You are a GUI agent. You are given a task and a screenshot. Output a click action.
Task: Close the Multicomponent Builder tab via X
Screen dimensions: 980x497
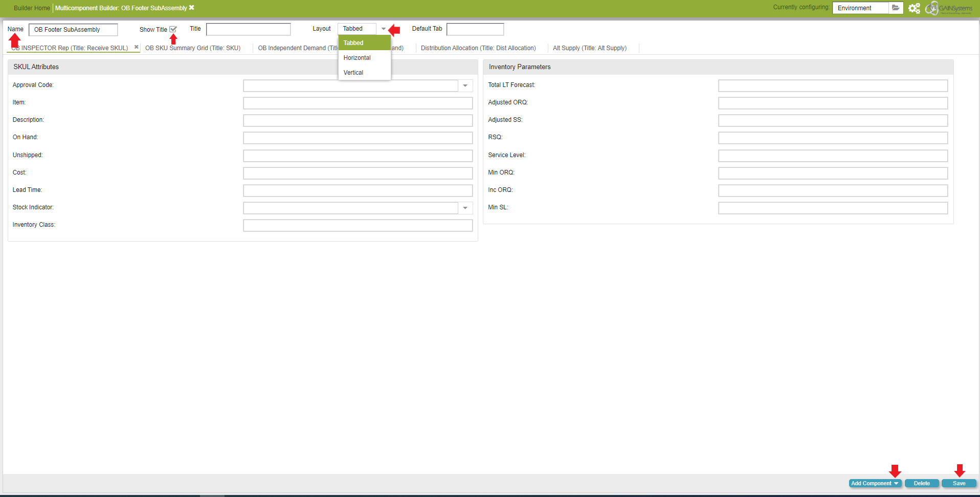tap(192, 8)
